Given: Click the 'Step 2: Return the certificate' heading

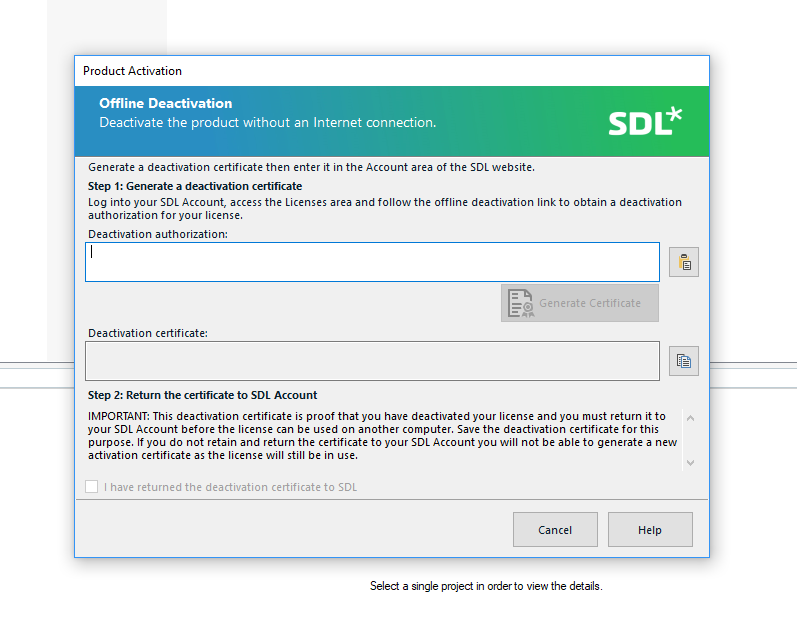Looking at the screenshot, I should [202, 395].
